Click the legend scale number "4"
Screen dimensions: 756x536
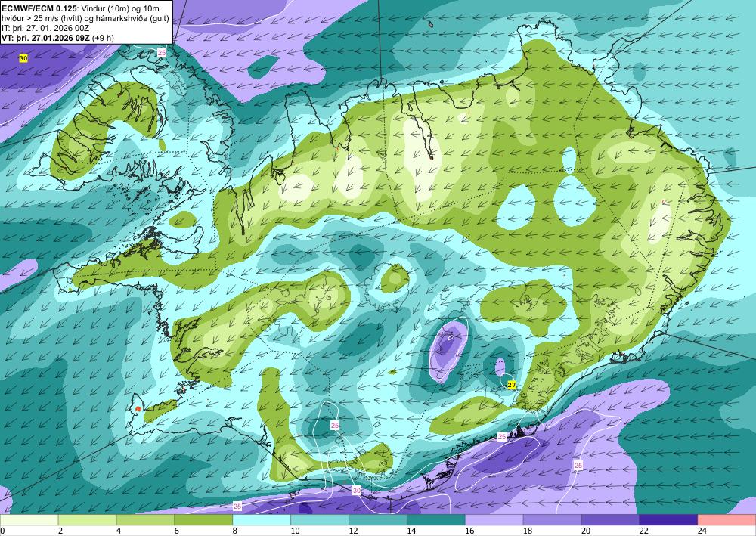coord(119,531)
